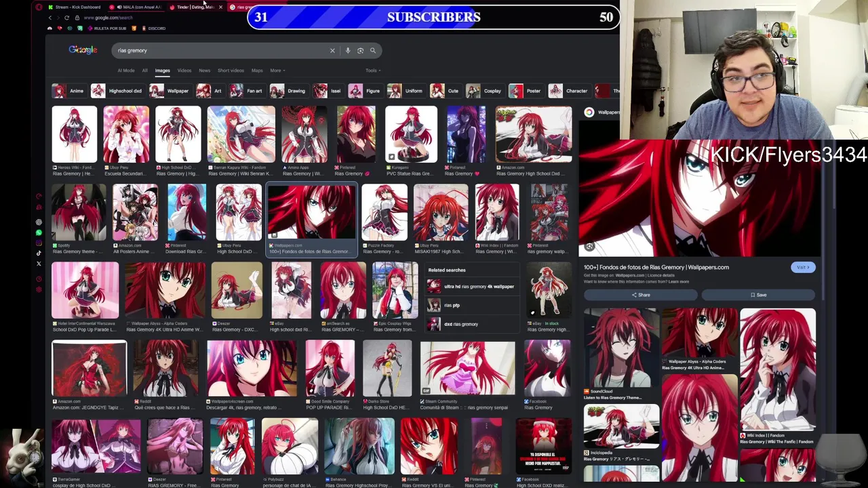Click the Google logo
868x488 pixels.
click(x=83, y=50)
